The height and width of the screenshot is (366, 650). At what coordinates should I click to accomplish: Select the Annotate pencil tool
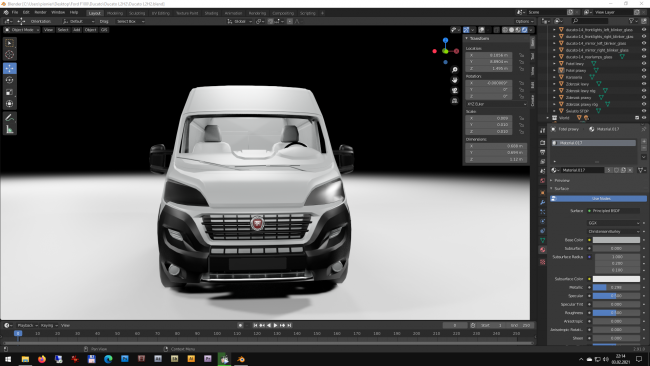[10, 118]
